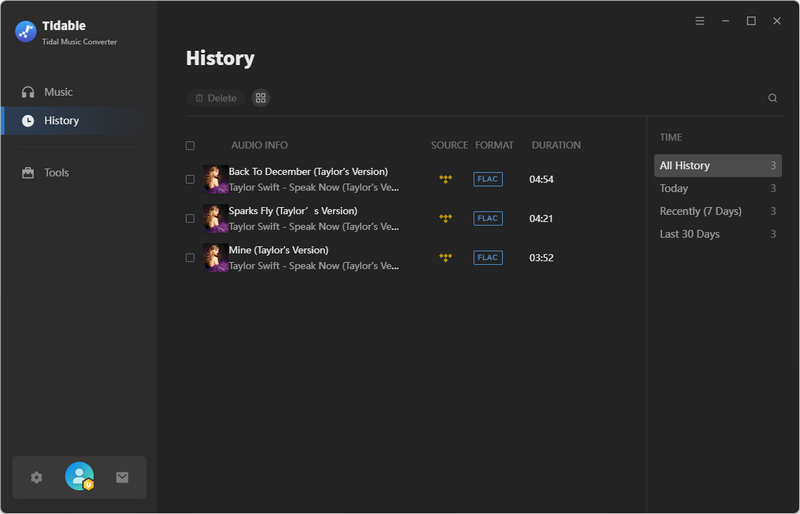800x514 pixels.
Task: Click FLAC badge for Mine
Action: (x=488, y=258)
